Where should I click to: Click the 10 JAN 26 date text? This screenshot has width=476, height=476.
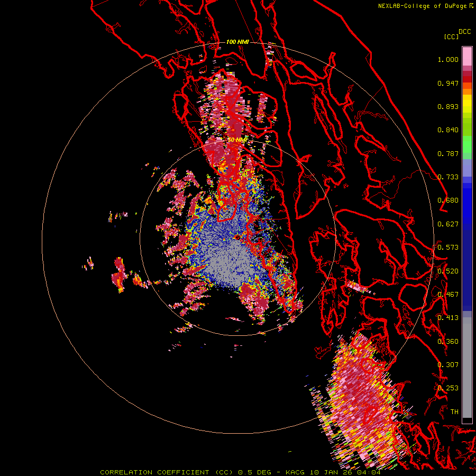332,472
